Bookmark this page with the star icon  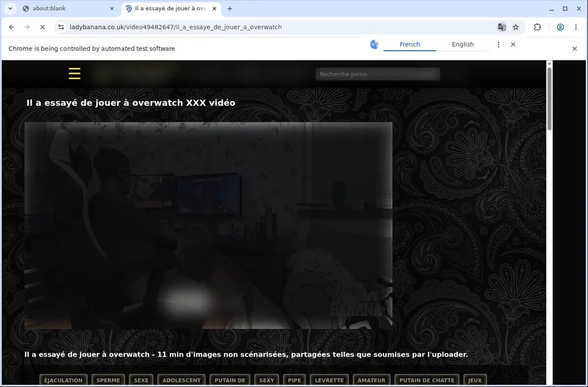pos(515,27)
